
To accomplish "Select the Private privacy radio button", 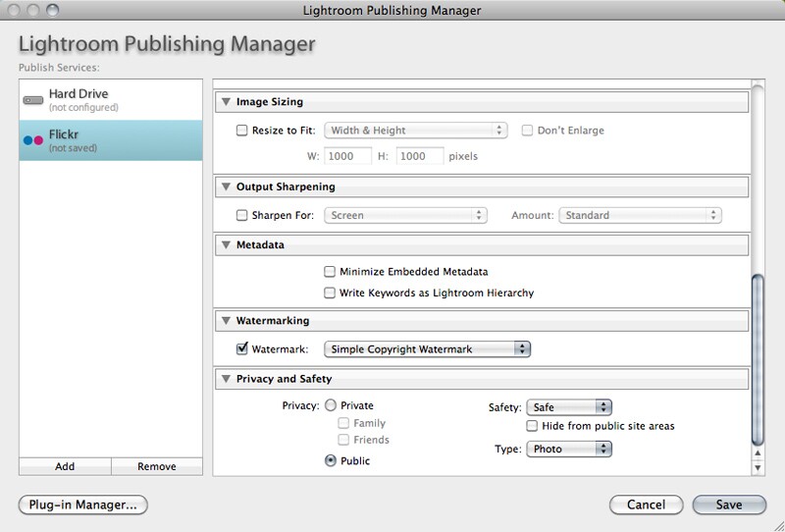I will pos(331,405).
